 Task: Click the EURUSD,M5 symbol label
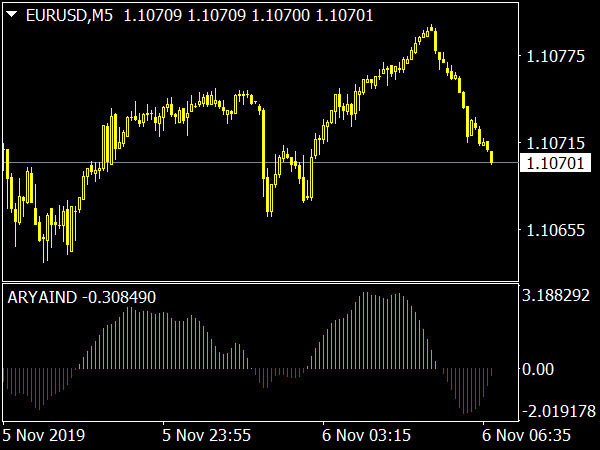[69, 16]
